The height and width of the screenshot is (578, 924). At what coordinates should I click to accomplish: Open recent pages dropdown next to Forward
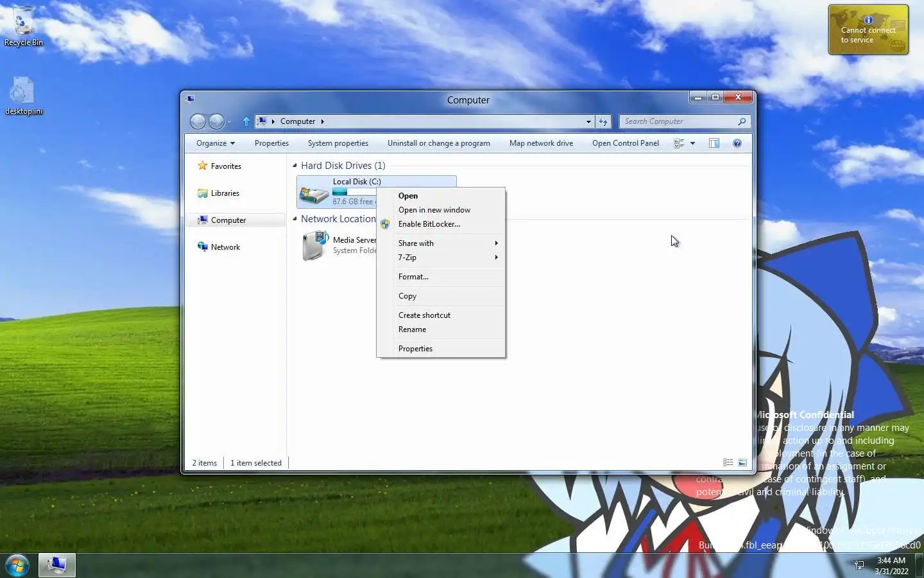pos(229,122)
